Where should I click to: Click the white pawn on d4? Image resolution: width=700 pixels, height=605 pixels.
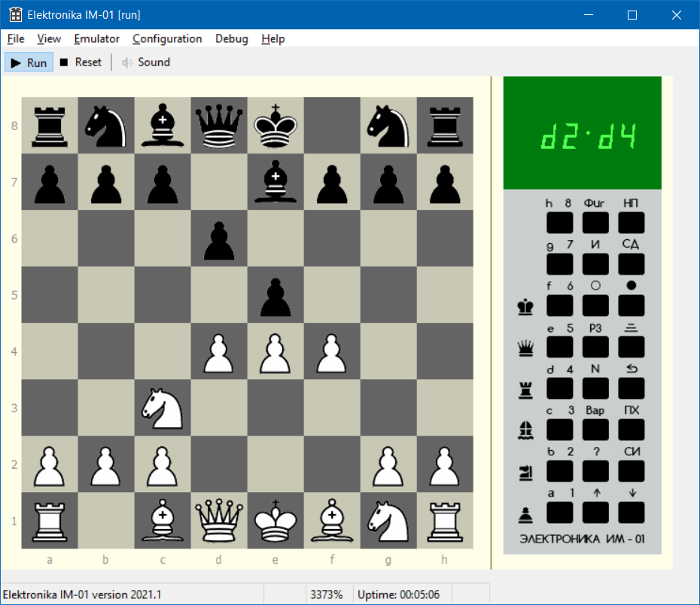219,351
